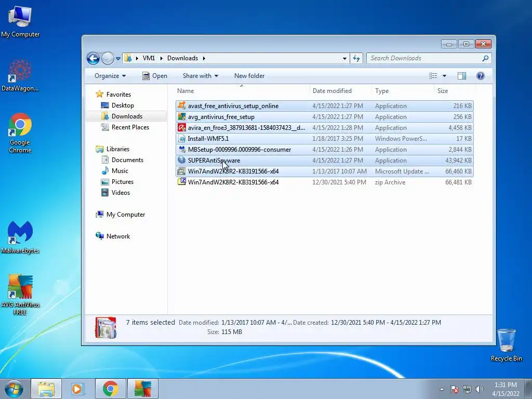Viewport: 532px width, 399px height.
Task: Expand the address bar history dropdown
Action: pos(344,58)
